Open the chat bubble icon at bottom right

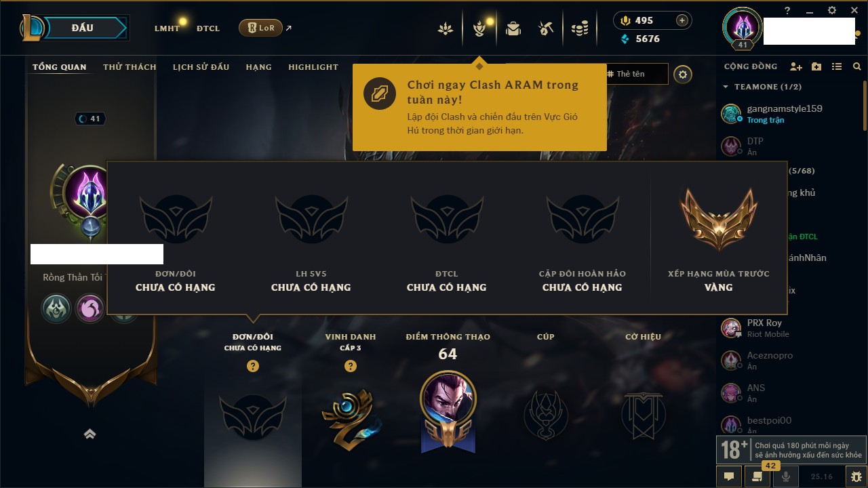point(729,476)
